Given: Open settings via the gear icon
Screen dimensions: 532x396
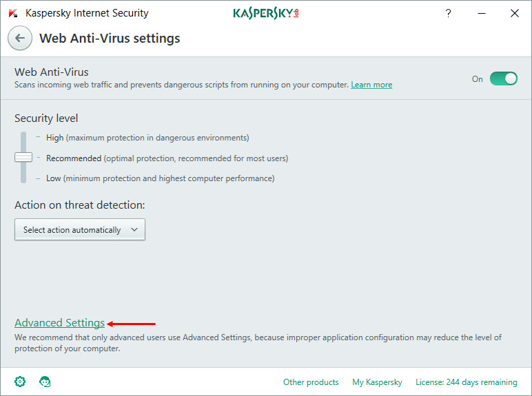Looking at the screenshot, I should click(x=20, y=382).
